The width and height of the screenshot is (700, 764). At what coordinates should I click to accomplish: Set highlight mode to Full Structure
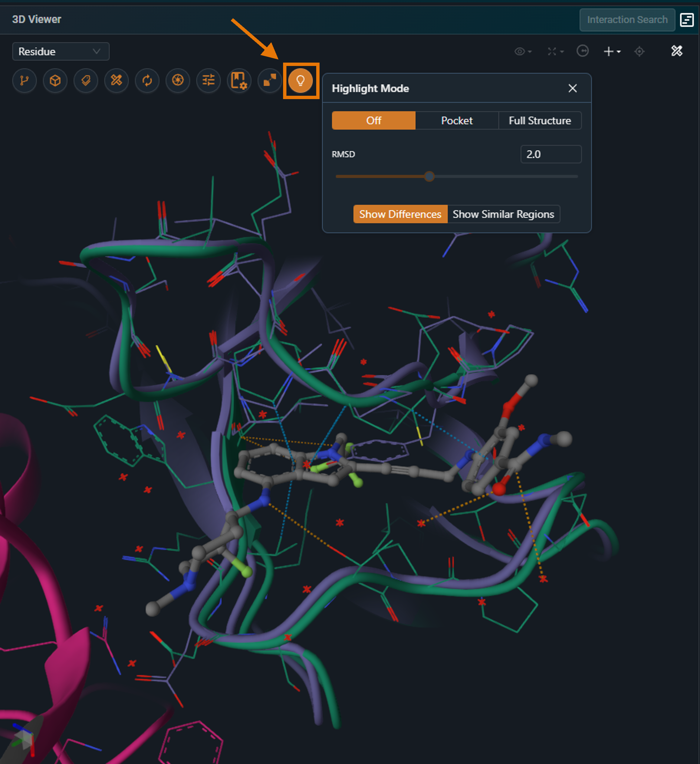(539, 121)
